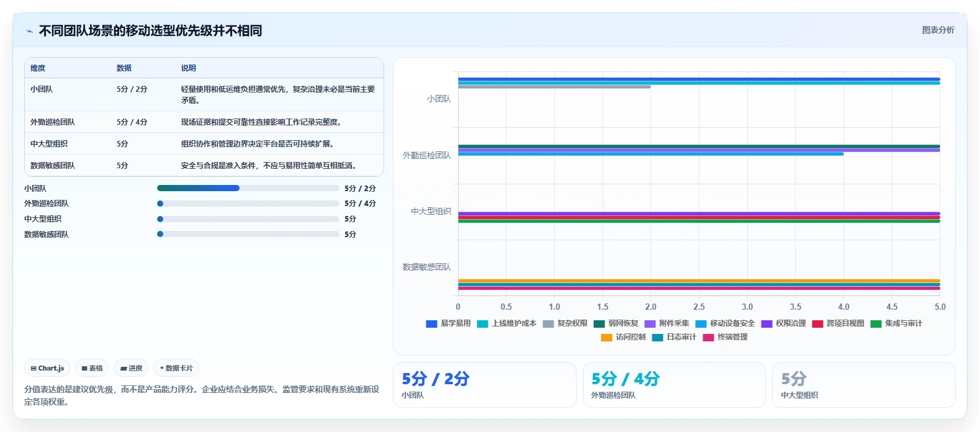Click the teal 日志审计 legend swatch
This screenshot has width=980, height=432.
coord(657,337)
